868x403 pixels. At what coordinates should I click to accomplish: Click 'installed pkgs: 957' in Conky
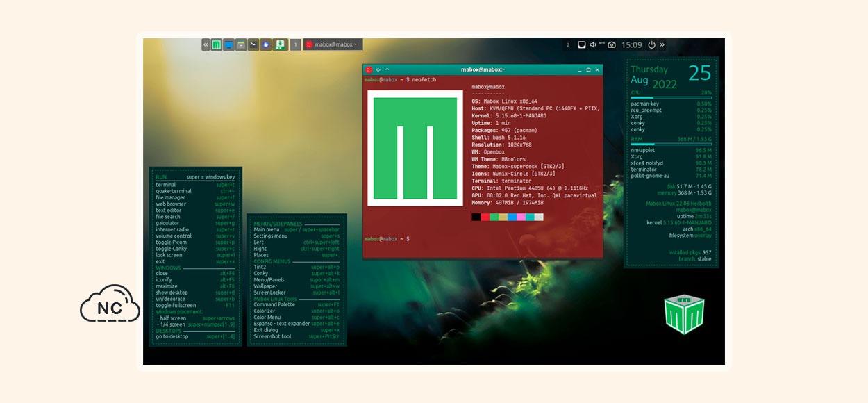click(690, 252)
